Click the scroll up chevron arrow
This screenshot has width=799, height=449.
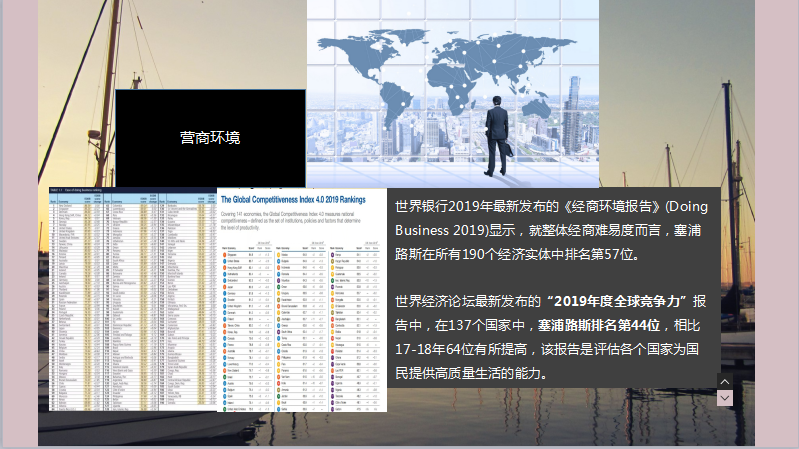(x=726, y=382)
